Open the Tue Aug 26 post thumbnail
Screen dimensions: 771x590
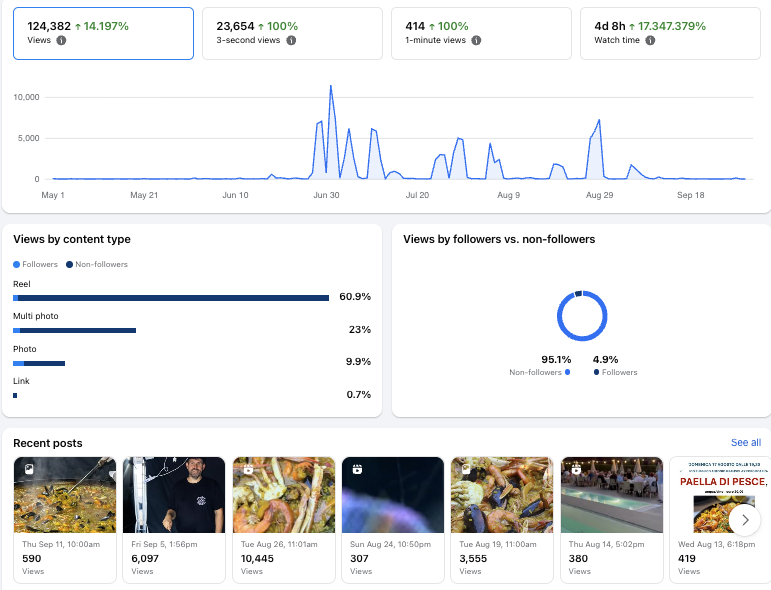(x=284, y=495)
